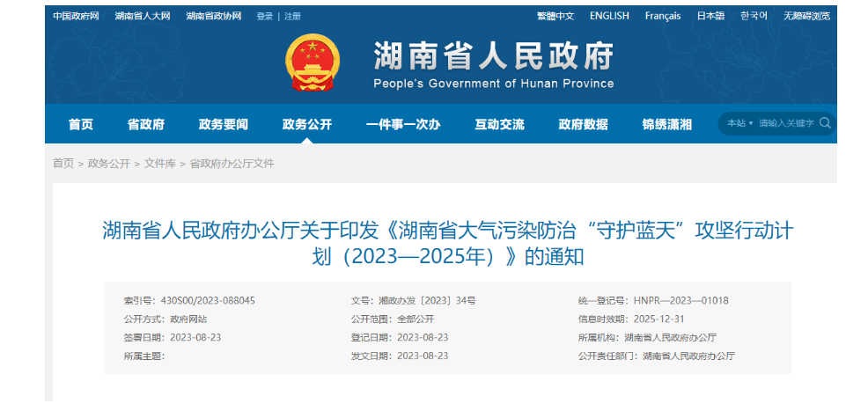Click the 登录 login link
The height and width of the screenshot is (411, 868).
pyautogui.click(x=264, y=16)
